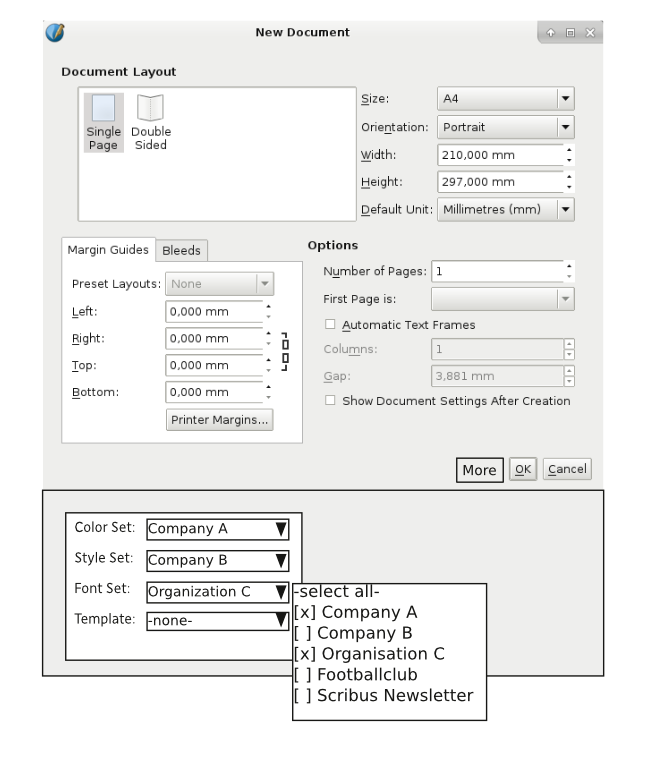Click the Width input field

click(500, 155)
